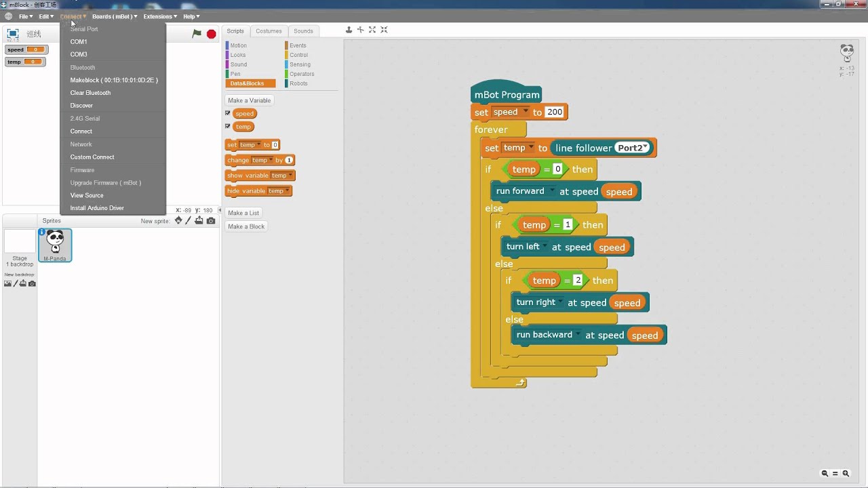Switch to the Costumes tab
Viewport: 868px width, 488px height.
click(269, 31)
